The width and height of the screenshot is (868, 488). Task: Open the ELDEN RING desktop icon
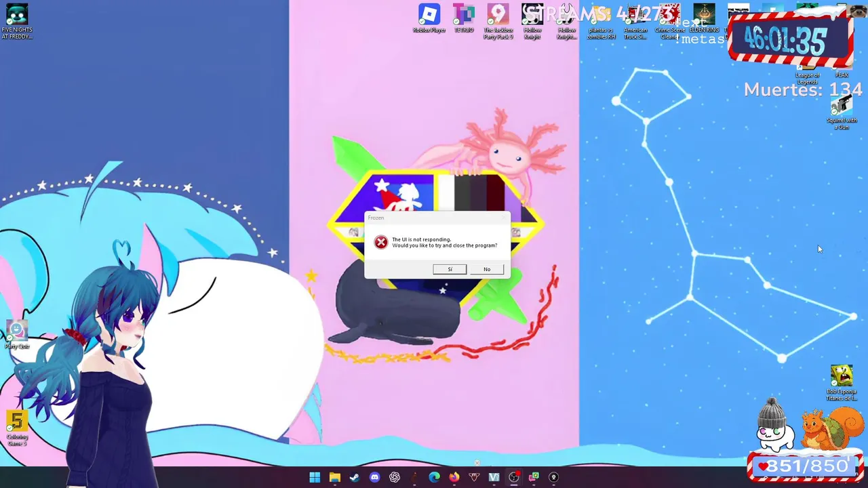704,20
